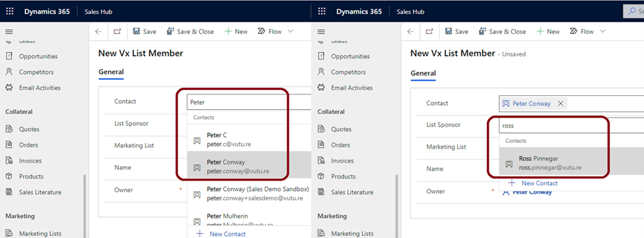Click search box in right header
Viewport: 644px width, 238px height.
[633, 11]
